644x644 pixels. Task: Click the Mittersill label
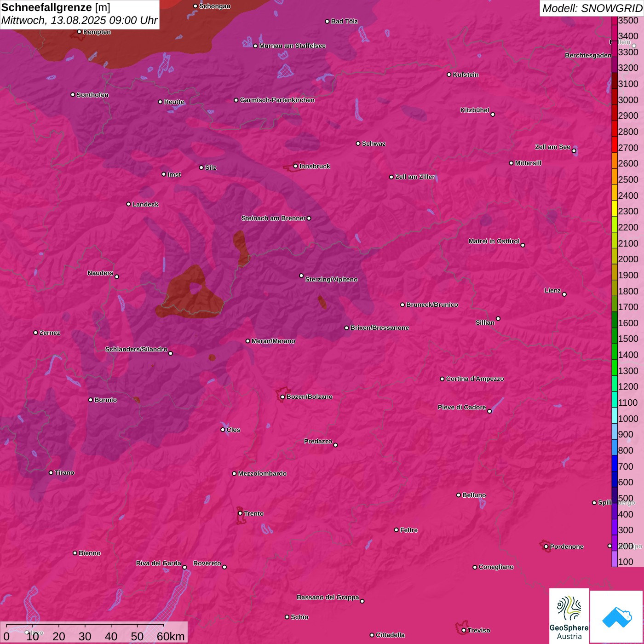[528, 163]
